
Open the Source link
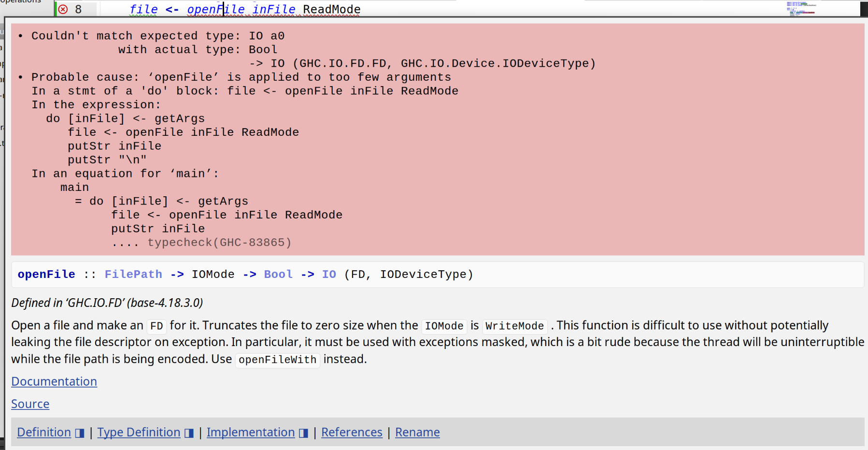point(30,404)
